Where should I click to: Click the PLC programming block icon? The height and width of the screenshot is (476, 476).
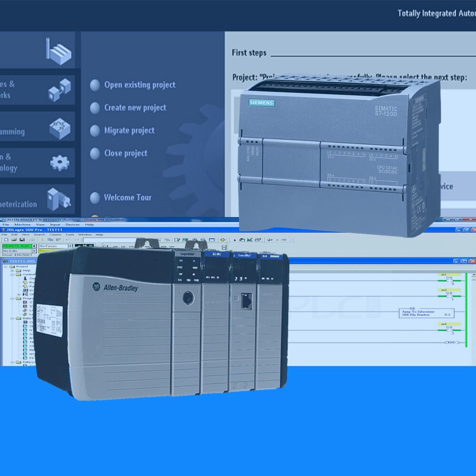click(60, 129)
